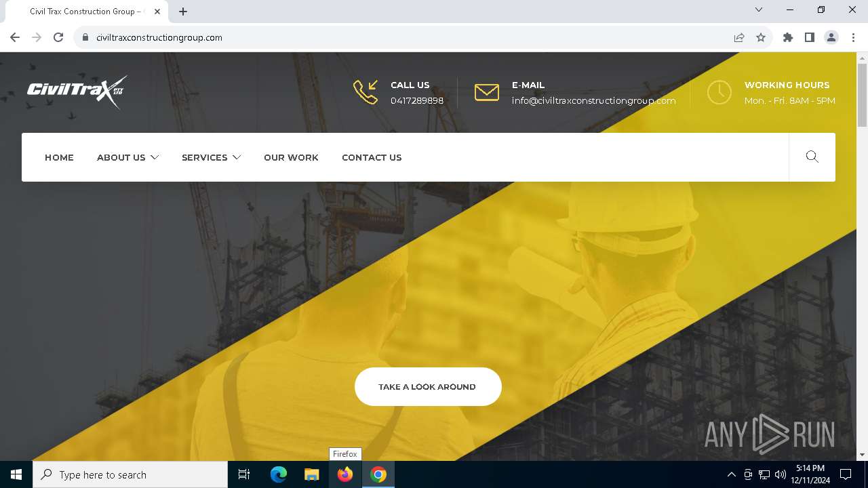
Task: Open Task View on the taskbar
Action: pyautogui.click(x=244, y=474)
